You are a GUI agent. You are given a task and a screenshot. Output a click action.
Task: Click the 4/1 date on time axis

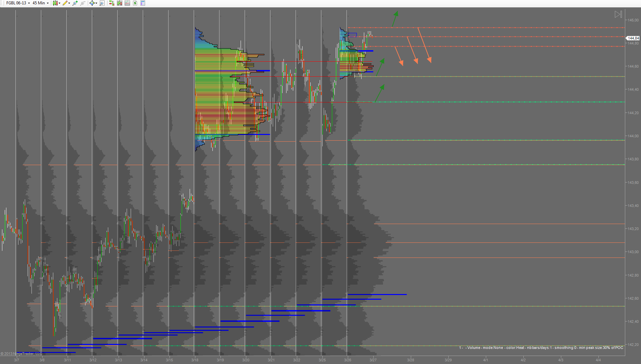pyautogui.click(x=486, y=360)
